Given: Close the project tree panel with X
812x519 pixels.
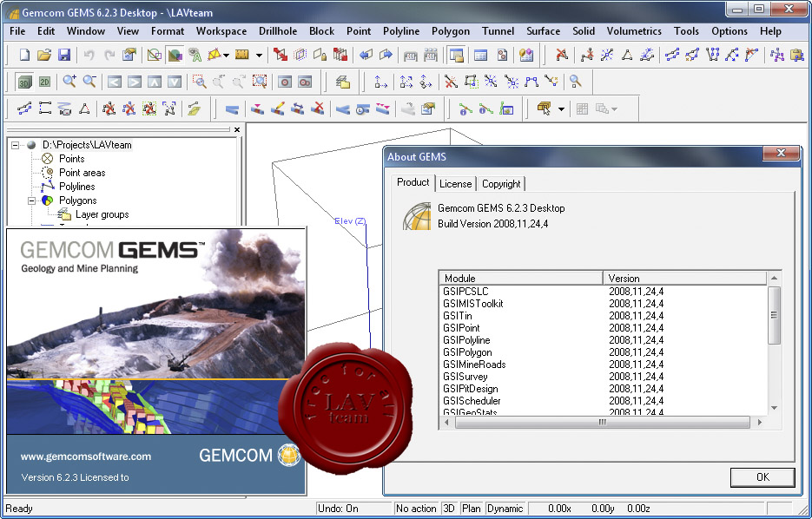Looking at the screenshot, I should pos(237,129).
